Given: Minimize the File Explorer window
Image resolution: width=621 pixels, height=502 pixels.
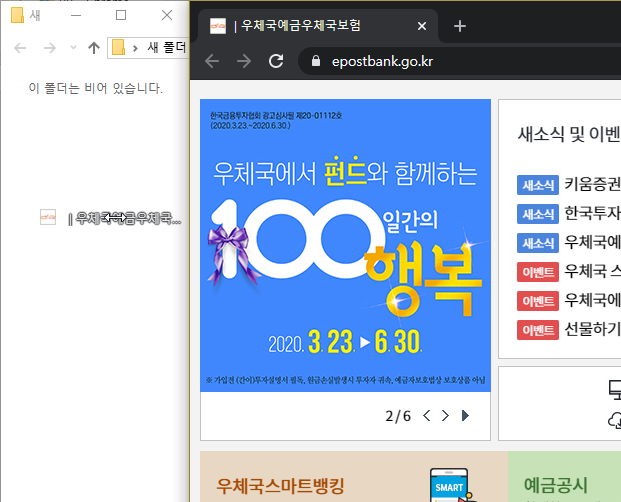Looking at the screenshot, I should click(x=76, y=15).
